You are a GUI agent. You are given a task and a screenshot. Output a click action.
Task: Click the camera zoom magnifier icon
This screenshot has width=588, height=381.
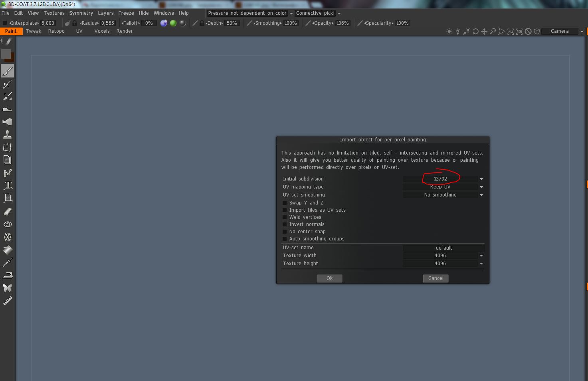493,31
